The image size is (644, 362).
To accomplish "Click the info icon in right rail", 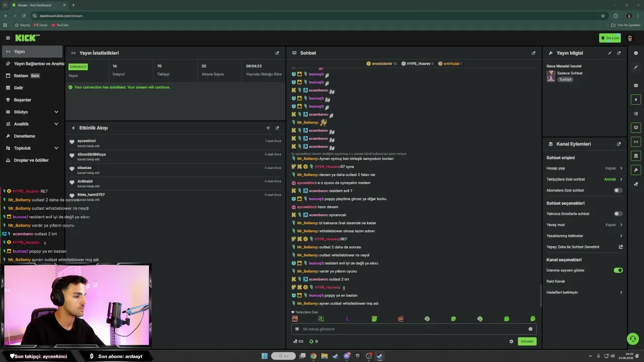I will point(636,53).
